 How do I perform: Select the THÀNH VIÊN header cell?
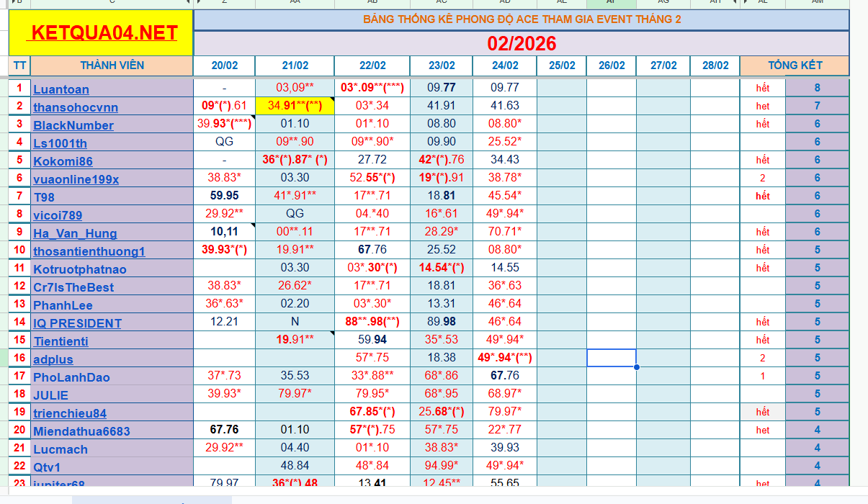tap(112, 66)
